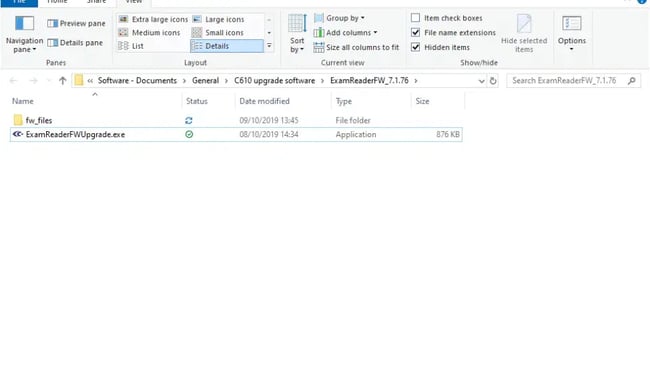Click Hide selected items button
Viewport: 650px width, 365px height.
tap(524, 34)
